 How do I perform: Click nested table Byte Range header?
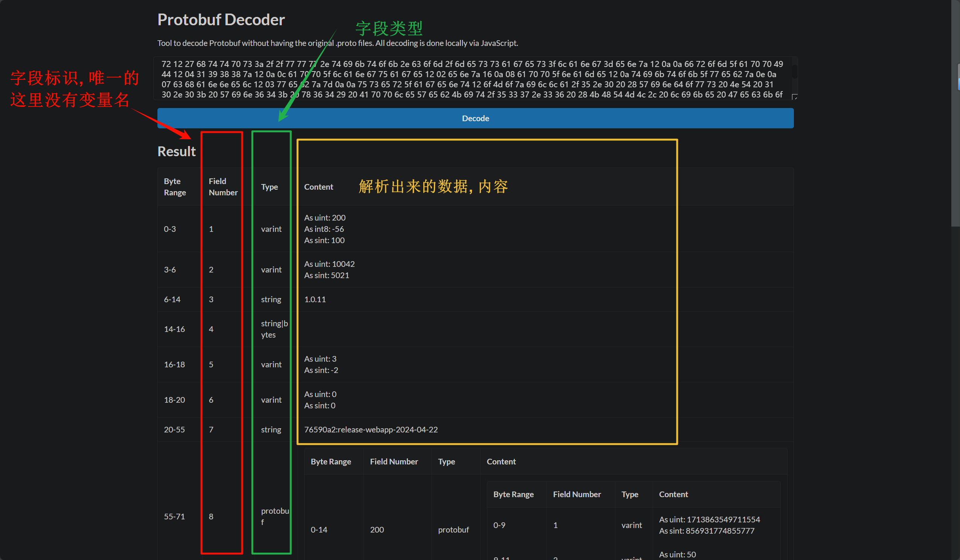click(331, 461)
